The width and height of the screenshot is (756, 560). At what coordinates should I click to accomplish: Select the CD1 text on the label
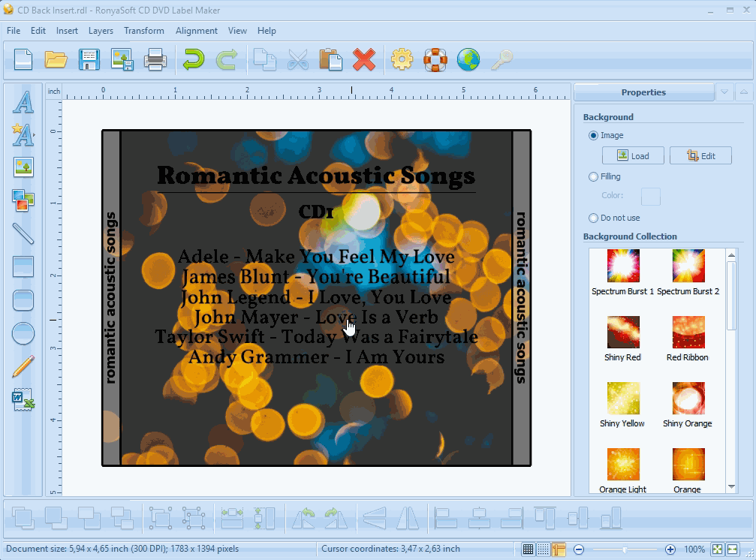point(316,212)
